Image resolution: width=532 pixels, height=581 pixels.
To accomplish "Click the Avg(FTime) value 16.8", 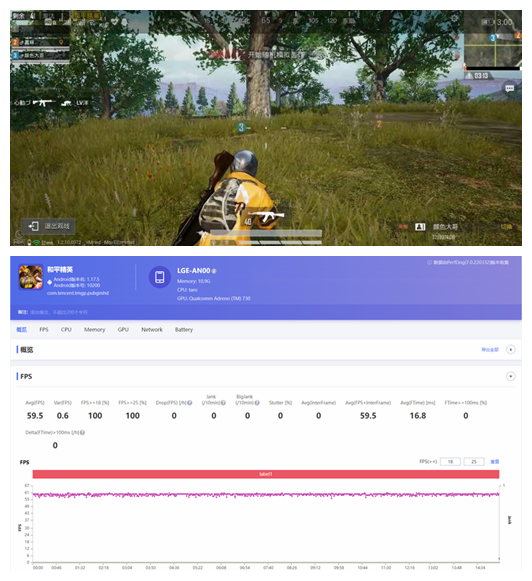I will point(418,416).
